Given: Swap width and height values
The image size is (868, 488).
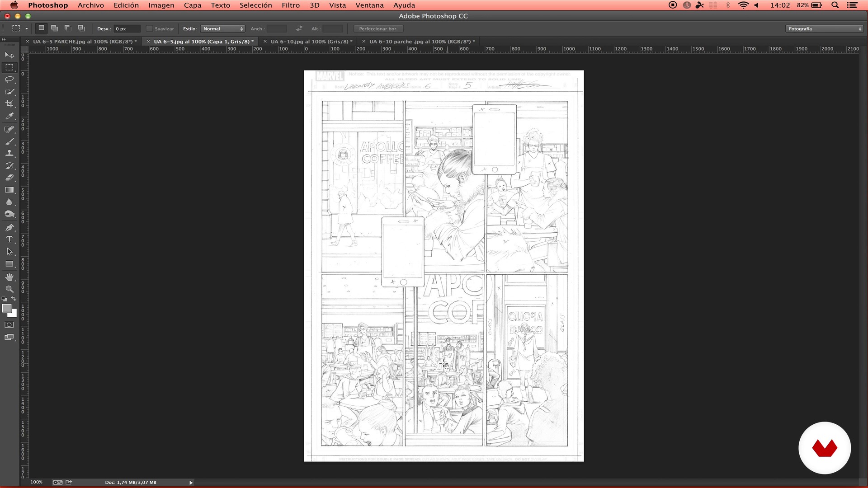Looking at the screenshot, I should click(x=299, y=28).
